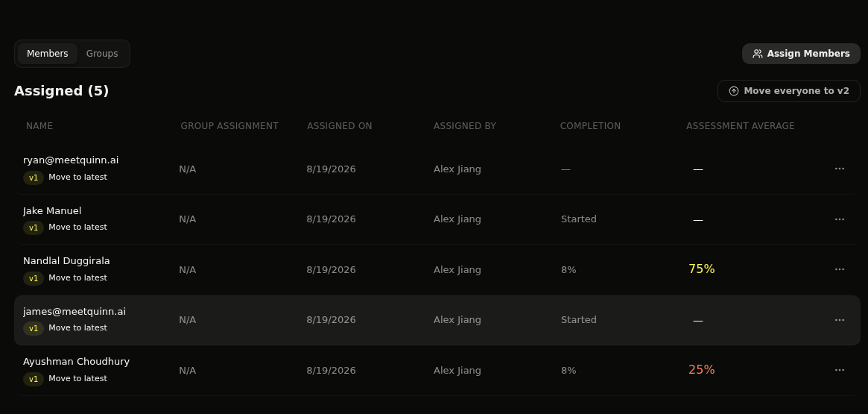Open the three-dot menu for Jake Manuel
The height and width of the screenshot is (414, 868).
pos(839,219)
